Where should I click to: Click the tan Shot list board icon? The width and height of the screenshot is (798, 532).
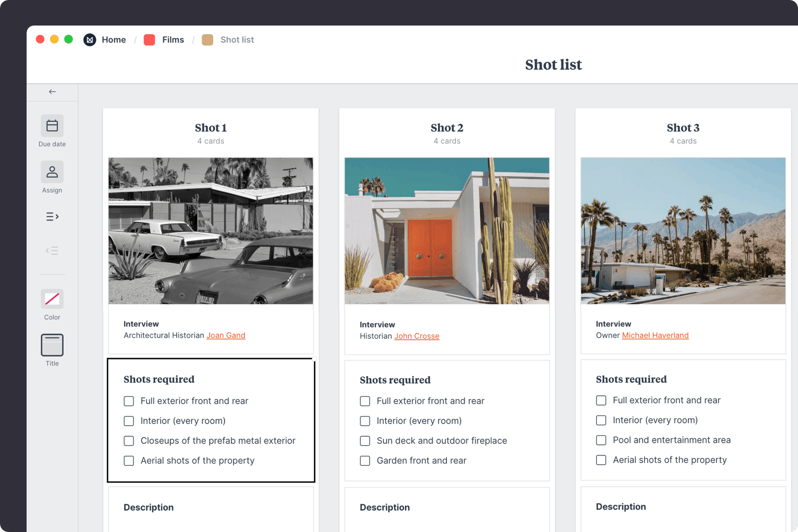pos(207,39)
